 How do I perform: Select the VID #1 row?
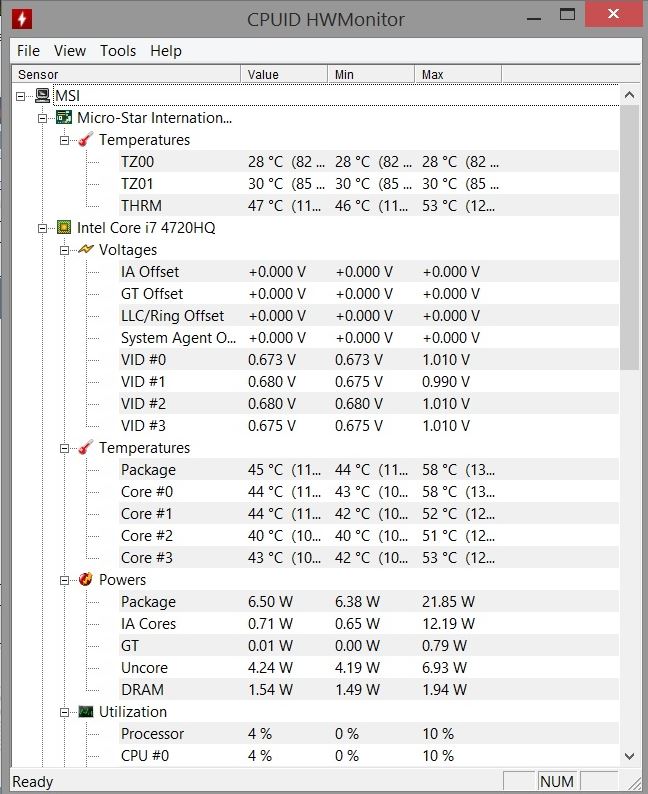368,382
